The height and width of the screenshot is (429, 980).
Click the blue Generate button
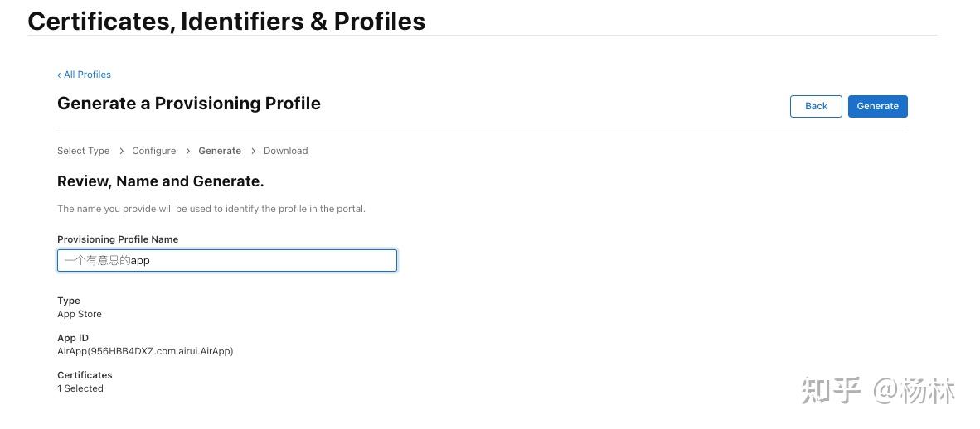(x=877, y=106)
